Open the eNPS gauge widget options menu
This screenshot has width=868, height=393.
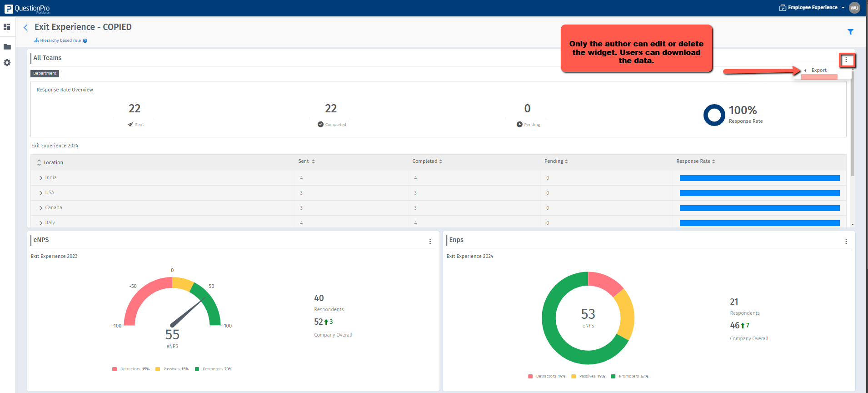tap(430, 242)
